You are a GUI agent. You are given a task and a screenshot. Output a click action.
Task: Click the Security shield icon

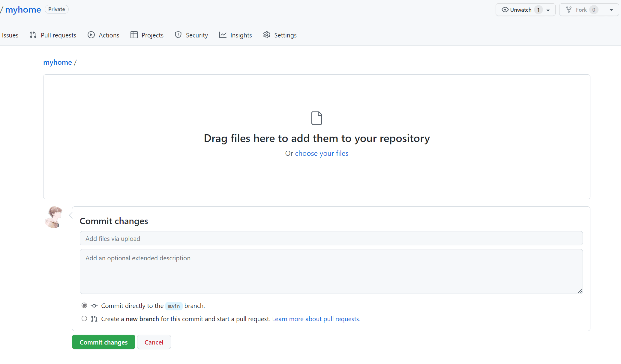(x=178, y=35)
